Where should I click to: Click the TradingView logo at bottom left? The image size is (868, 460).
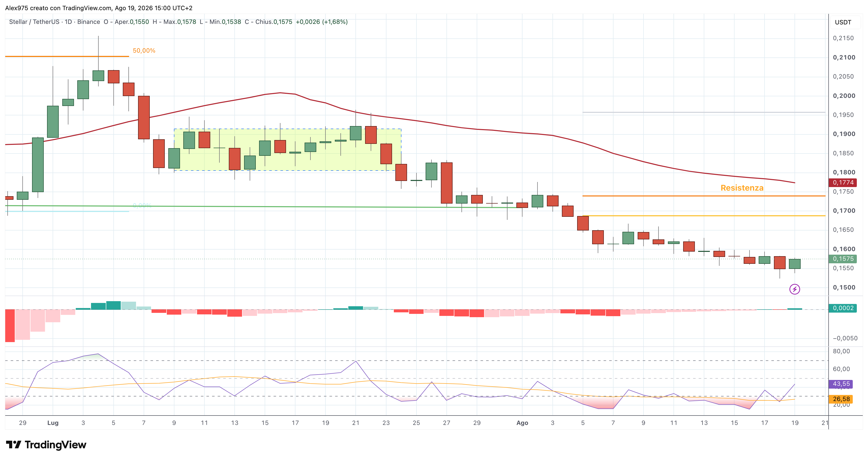[46, 444]
